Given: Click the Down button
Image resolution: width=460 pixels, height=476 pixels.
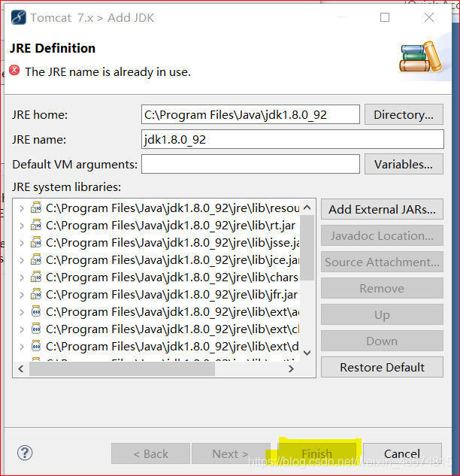Looking at the screenshot, I should [x=382, y=341].
